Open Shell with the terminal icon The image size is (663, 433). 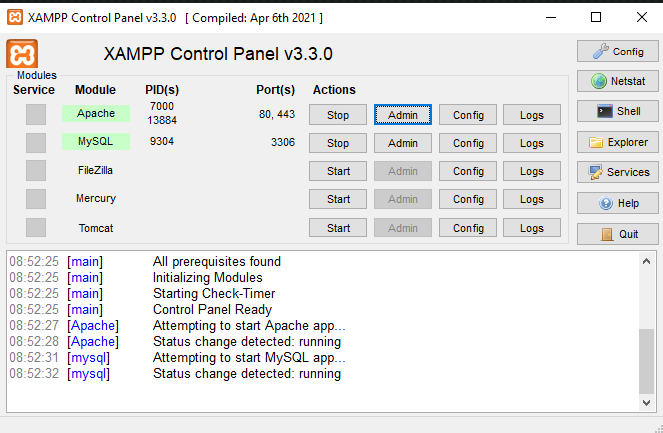pyautogui.click(x=618, y=111)
